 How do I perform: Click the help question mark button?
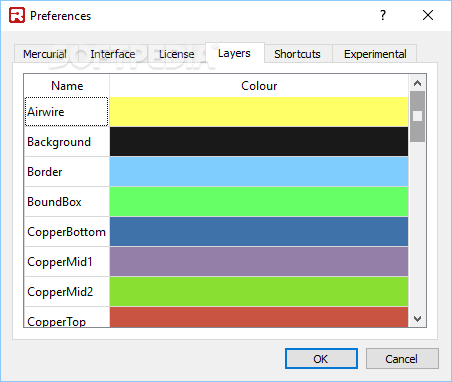tap(383, 15)
